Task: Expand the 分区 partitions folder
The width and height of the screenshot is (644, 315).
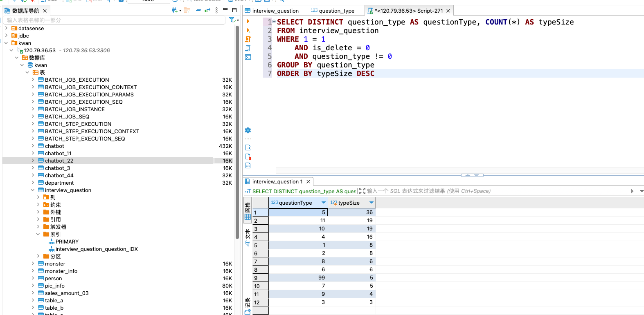Action: pos(38,256)
